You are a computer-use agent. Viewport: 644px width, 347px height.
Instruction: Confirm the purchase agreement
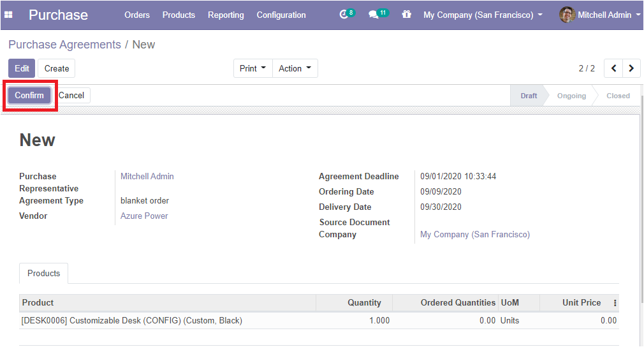pos(29,95)
